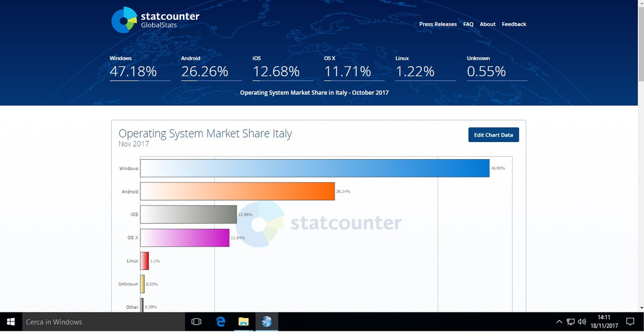Open the Feedback link

pos(514,24)
